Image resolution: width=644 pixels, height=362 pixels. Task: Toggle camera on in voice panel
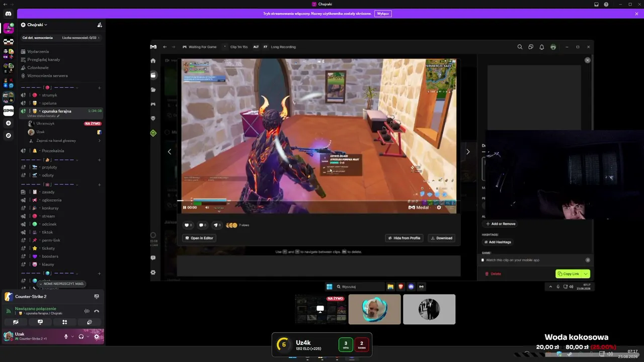click(16, 322)
